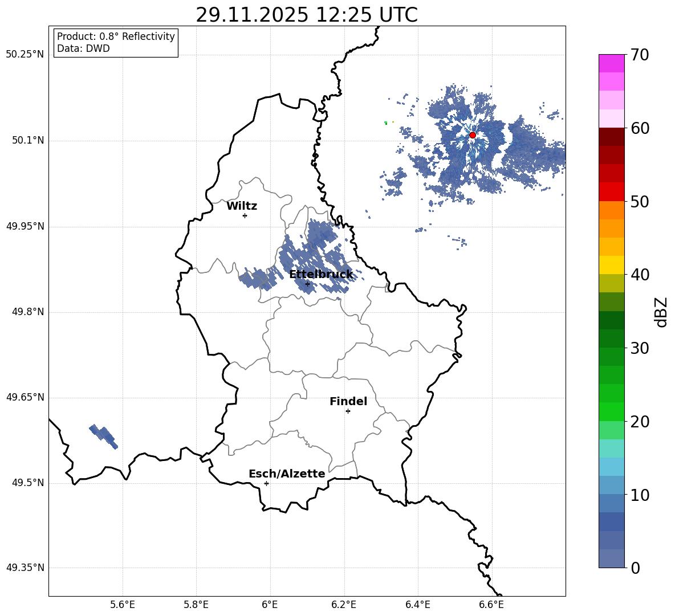Click the magenta top colorbar segment
The image size is (675, 616).
[612, 63]
